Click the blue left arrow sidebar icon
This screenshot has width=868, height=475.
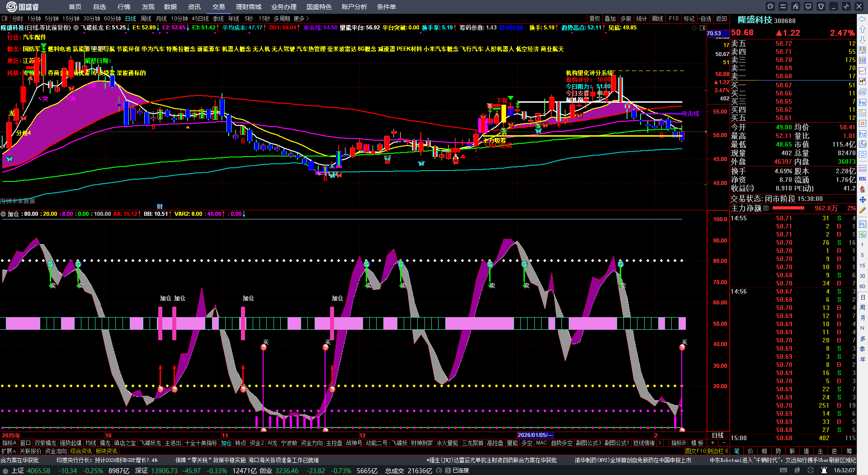(x=863, y=19)
